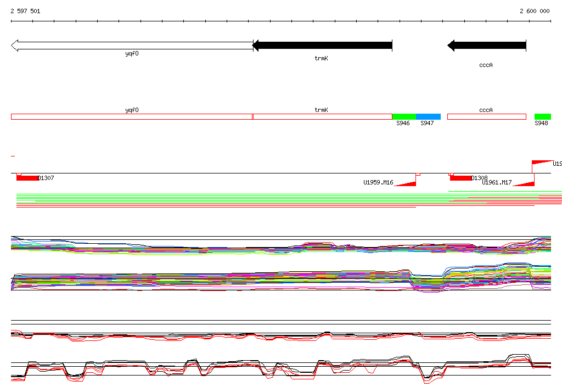Click the black trmK gene arrow
The image size is (562, 392).
[323, 46]
